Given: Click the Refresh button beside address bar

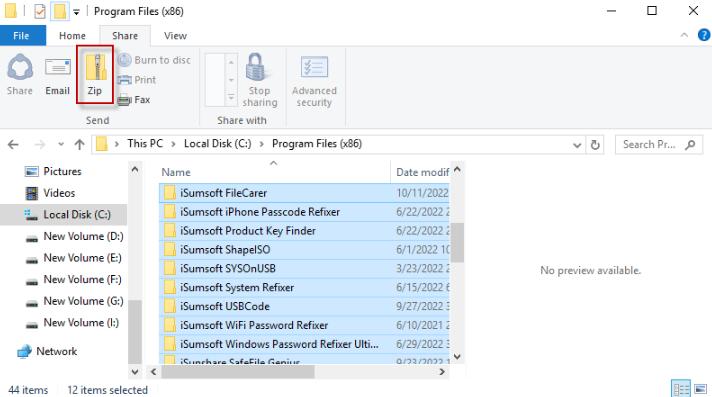Looking at the screenshot, I should [595, 144].
